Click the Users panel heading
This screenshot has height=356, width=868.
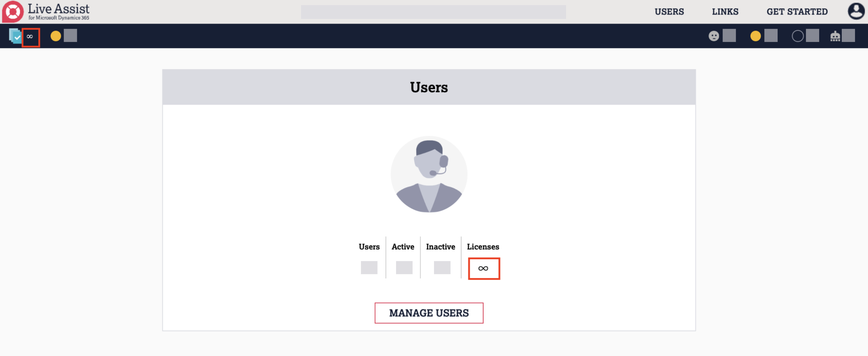tap(429, 87)
